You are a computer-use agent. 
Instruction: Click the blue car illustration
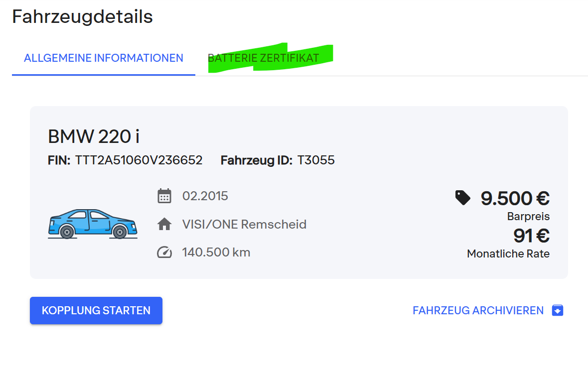click(x=93, y=224)
